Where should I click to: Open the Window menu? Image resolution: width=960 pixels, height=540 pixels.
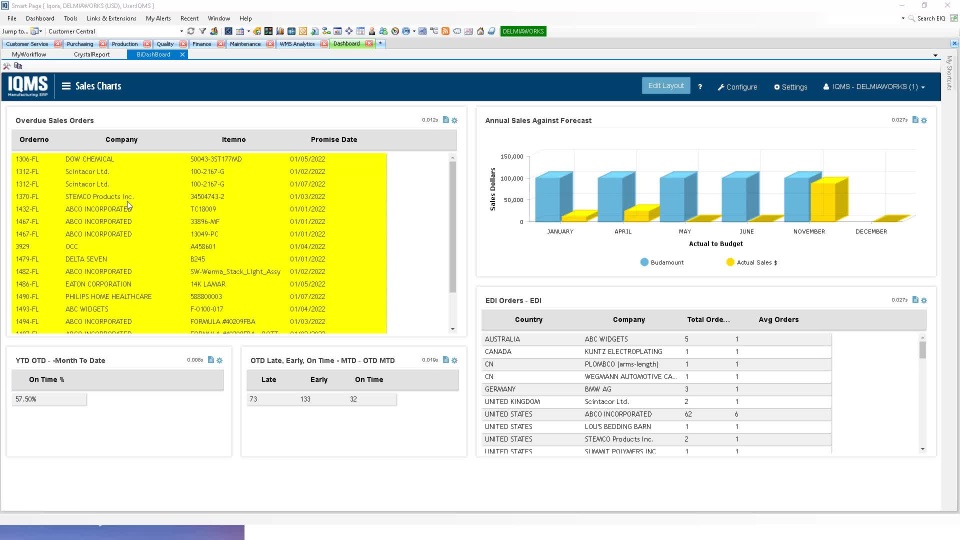click(x=219, y=18)
